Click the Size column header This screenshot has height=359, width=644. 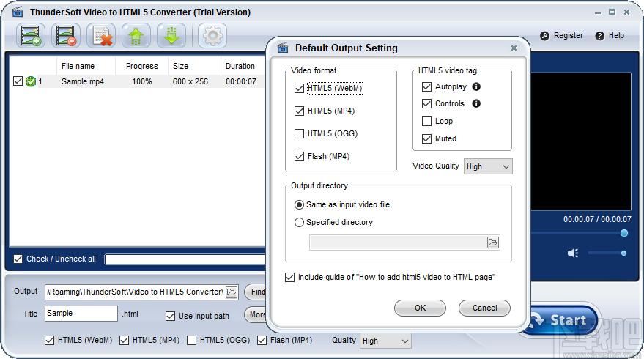194,66
